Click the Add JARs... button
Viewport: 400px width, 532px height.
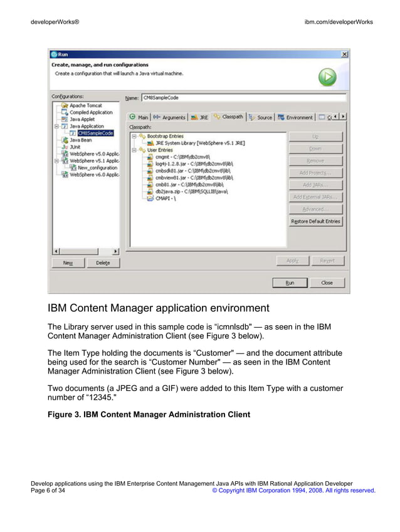[316, 185]
